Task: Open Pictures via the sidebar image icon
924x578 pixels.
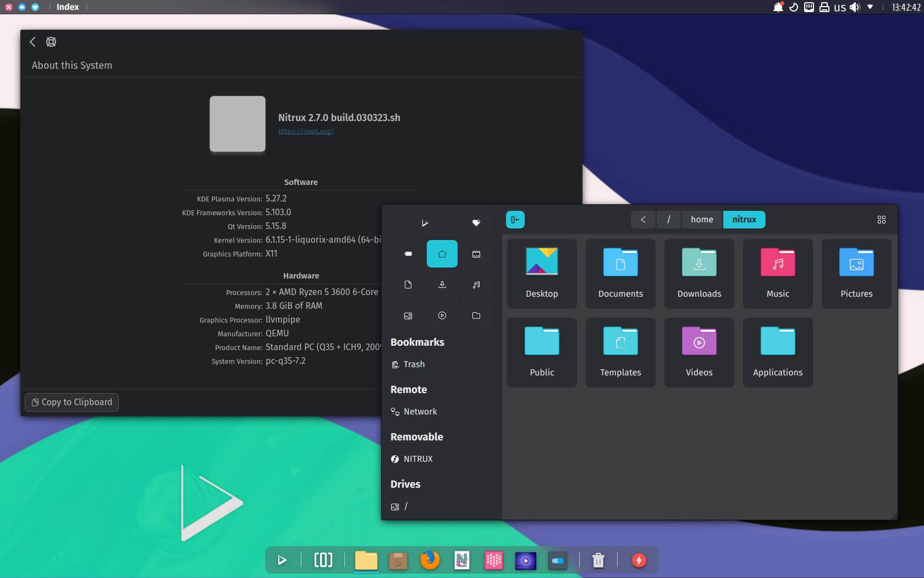Action: (408, 315)
